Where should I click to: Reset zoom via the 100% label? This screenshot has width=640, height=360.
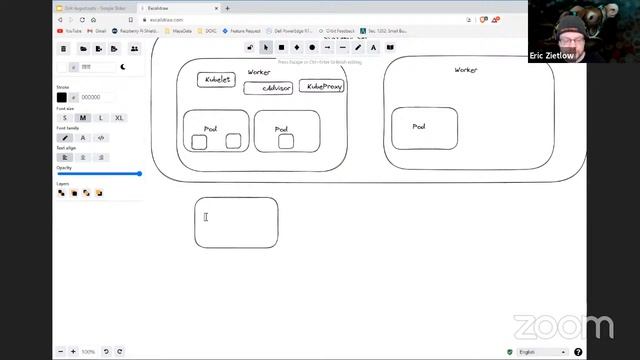point(88,352)
